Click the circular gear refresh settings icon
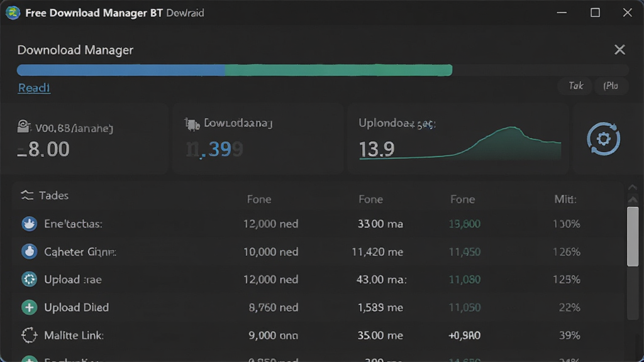Viewport: 644px width, 362px height. [x=603, y=139]
